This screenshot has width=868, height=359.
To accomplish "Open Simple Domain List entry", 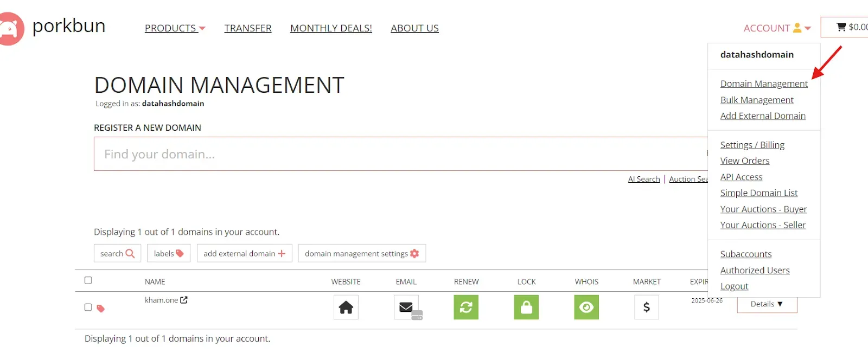I will 759,193.
